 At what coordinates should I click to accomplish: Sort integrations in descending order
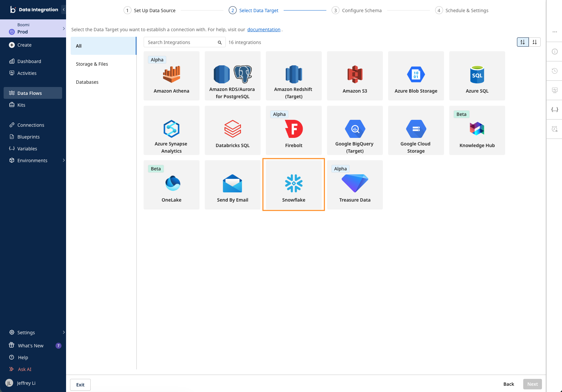click(534, 42)
